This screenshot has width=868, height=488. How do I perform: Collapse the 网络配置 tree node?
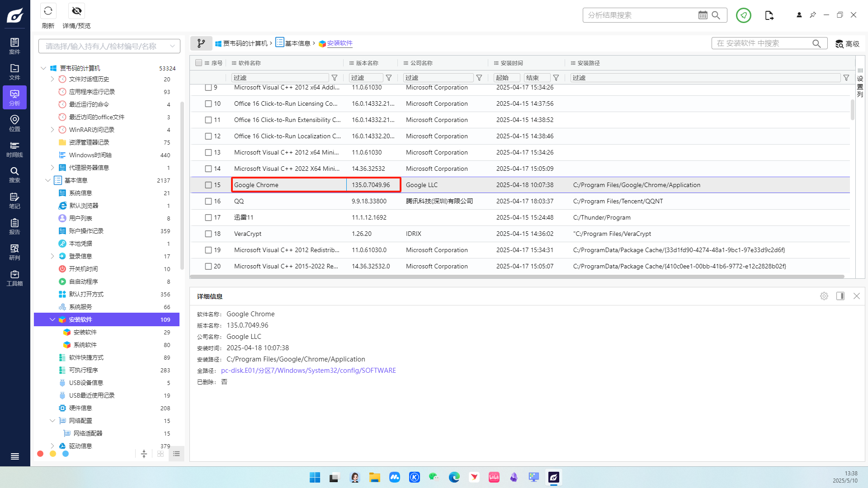(x=52, y=421)
